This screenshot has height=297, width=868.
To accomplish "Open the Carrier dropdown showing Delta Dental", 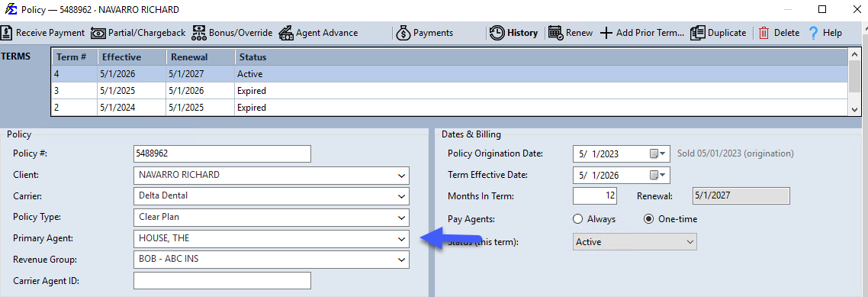I will 401,196.
